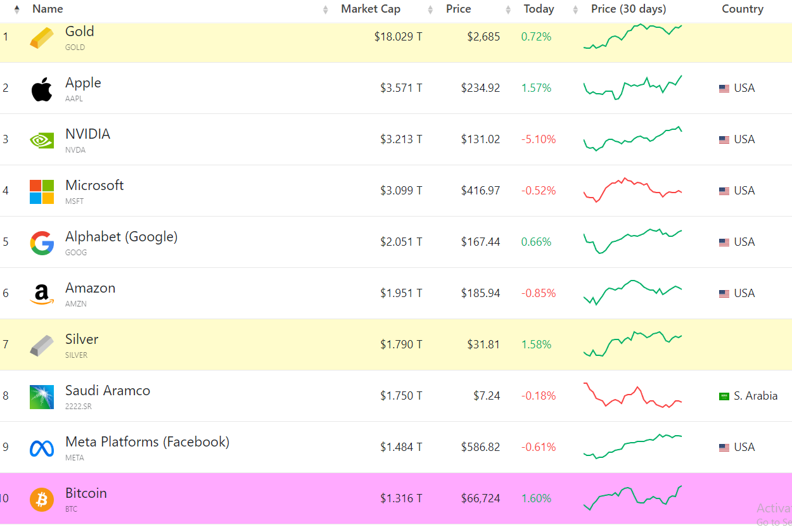The image size is (792, 532).
Task: Open the Gold asset page
Action: coord(80,32)
